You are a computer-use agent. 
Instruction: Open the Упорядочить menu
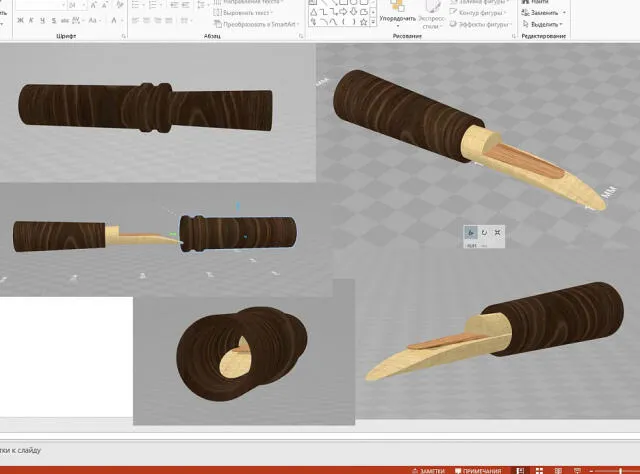pos(398,16)
